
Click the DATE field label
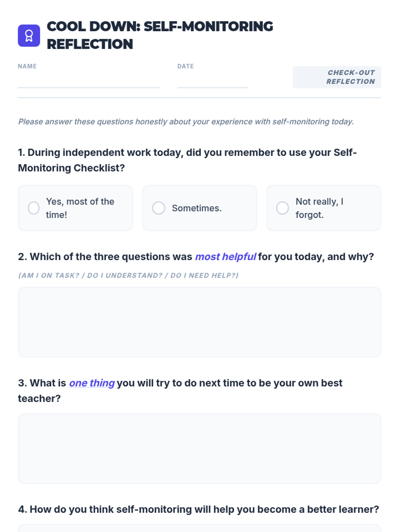pos(186,66)
